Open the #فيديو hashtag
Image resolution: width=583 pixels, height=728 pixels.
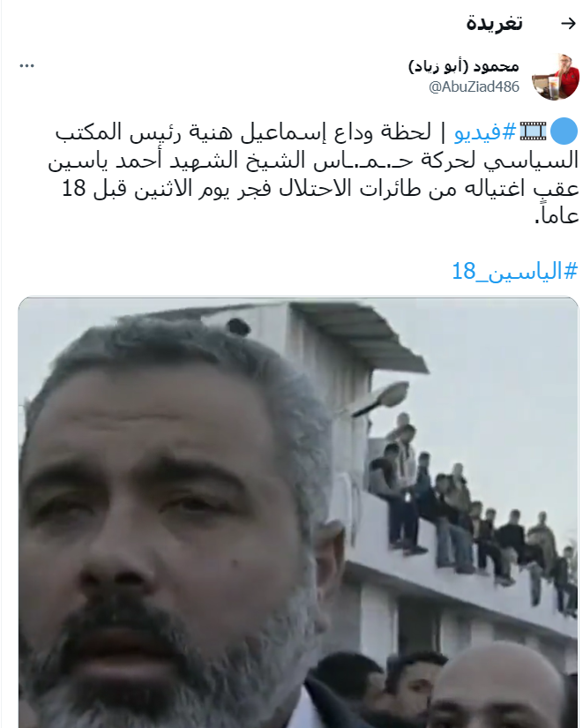click(x=485, y=131)
